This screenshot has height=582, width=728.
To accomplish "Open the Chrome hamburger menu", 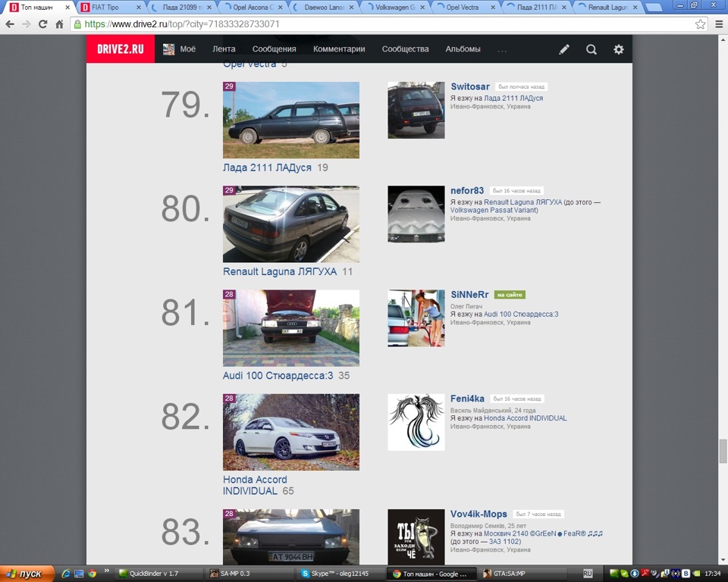I will point(719,24).
